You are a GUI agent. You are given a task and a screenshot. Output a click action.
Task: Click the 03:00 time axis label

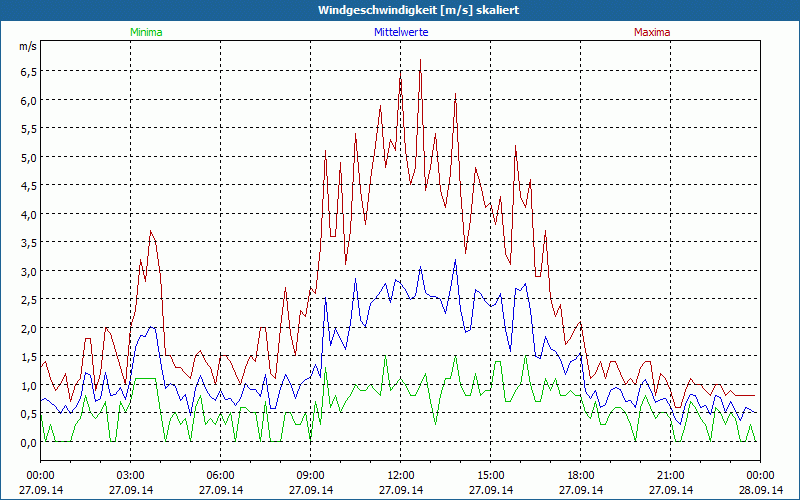131,476
